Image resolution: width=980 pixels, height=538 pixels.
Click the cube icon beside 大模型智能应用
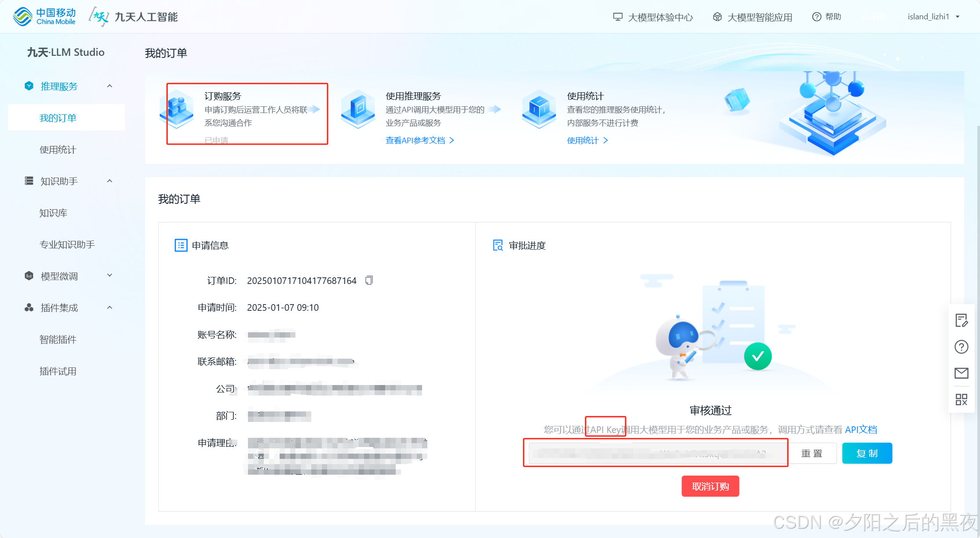coord(717,17)
